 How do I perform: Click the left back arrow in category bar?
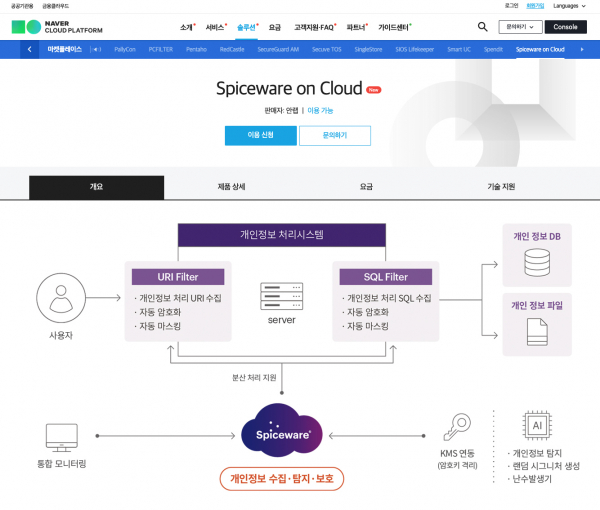click(x=29, y=48)
